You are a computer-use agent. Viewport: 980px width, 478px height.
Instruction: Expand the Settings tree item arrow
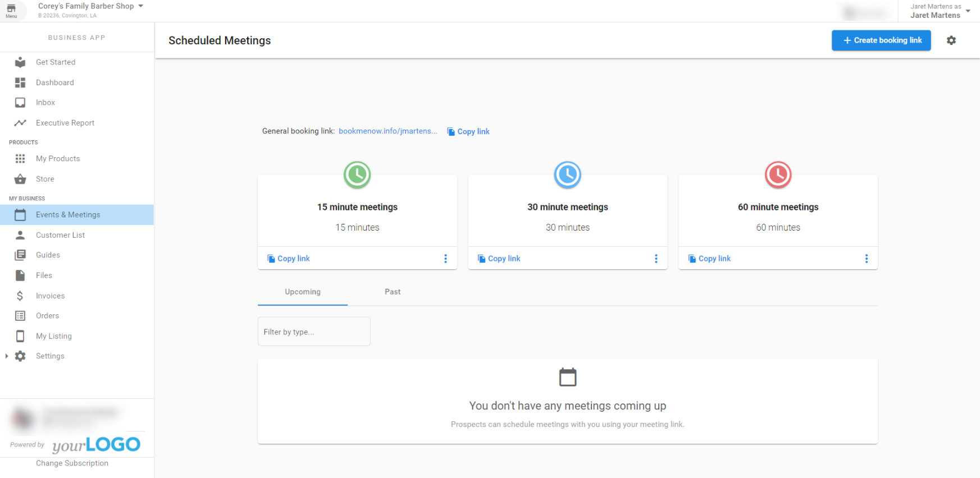pos(7,356)
